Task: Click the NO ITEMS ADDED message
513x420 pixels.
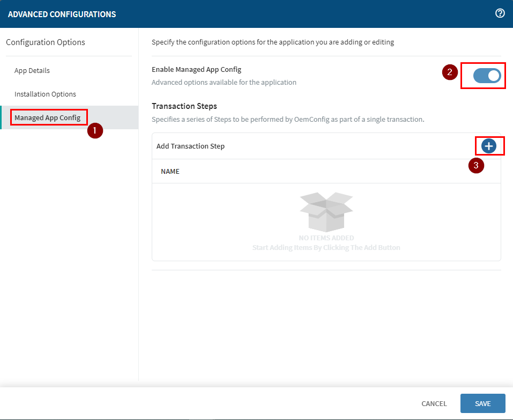Action: 326,238
